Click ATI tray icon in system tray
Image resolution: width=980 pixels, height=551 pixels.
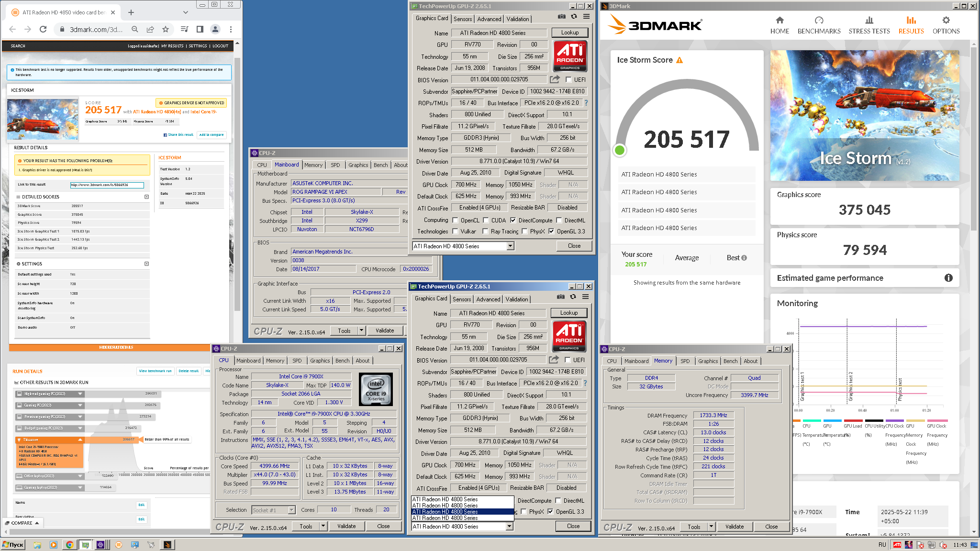pos(897,545)
